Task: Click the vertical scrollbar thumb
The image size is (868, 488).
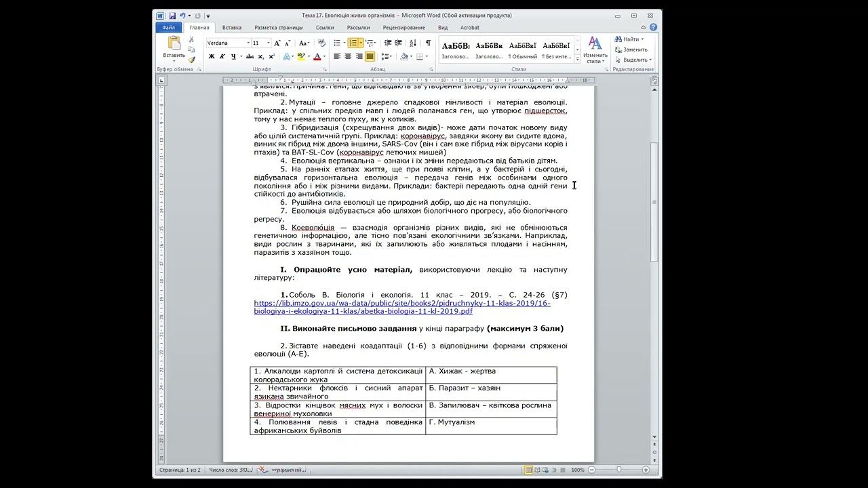Action: click(x=654, y=202)
